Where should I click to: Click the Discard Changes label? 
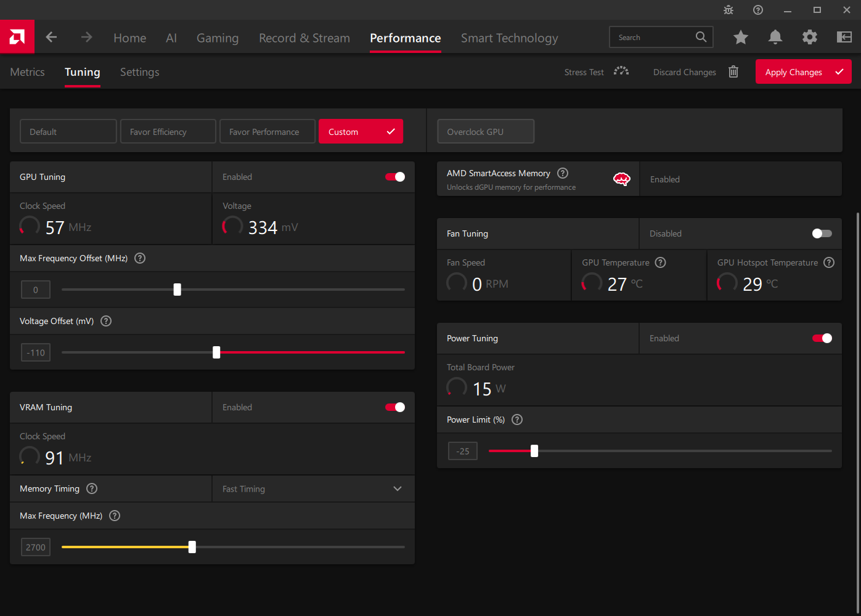tap(685, 72)
